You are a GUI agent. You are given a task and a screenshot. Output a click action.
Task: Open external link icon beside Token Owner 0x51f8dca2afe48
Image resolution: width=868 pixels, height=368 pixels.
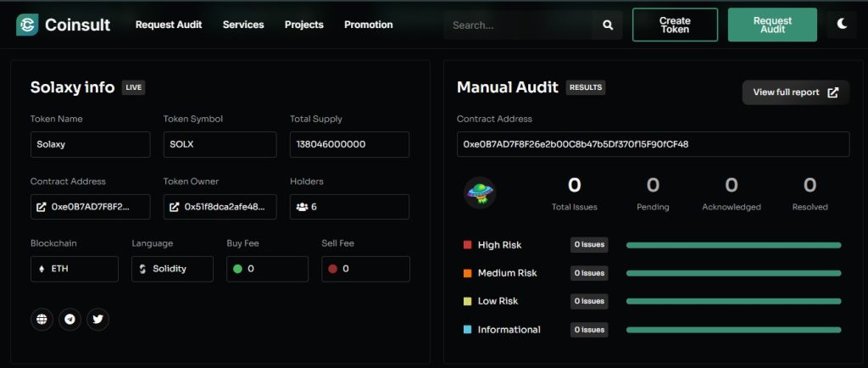[x=174, y=207]
